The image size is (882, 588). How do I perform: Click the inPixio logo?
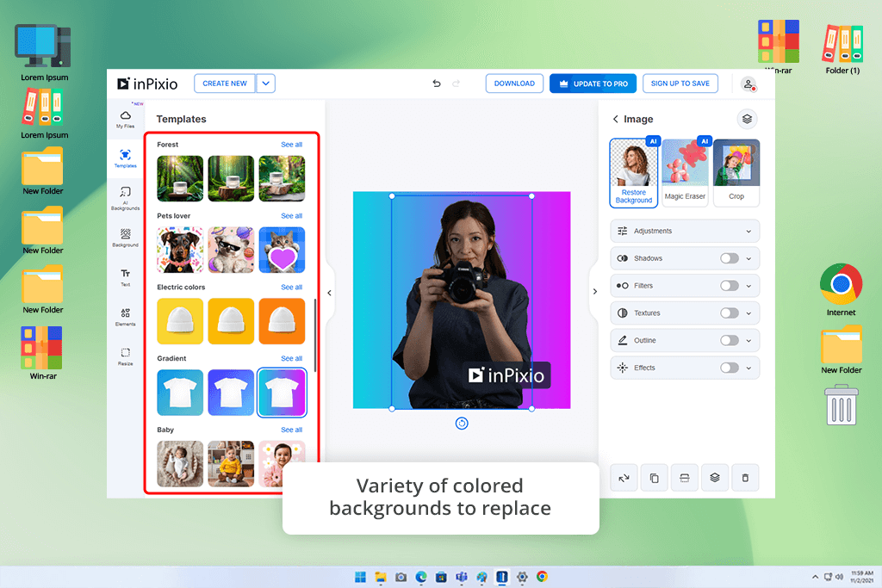[x=147, y=84]
